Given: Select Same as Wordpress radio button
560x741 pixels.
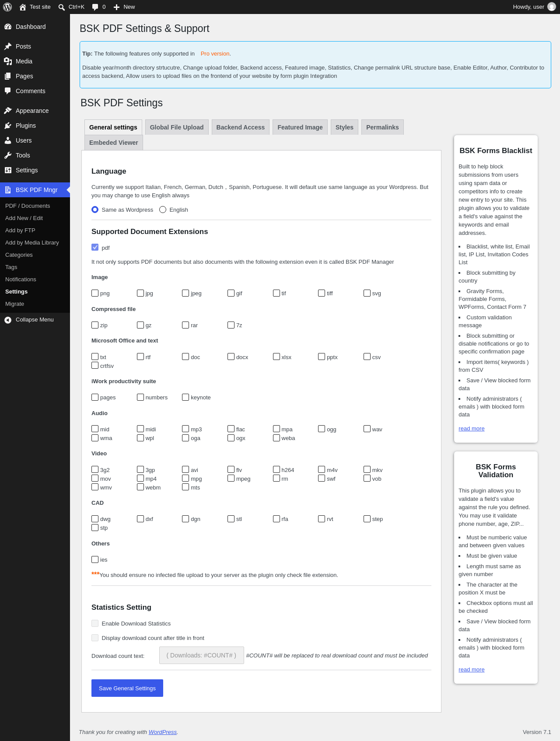Looking at the screenshot, I should point(95,210).
